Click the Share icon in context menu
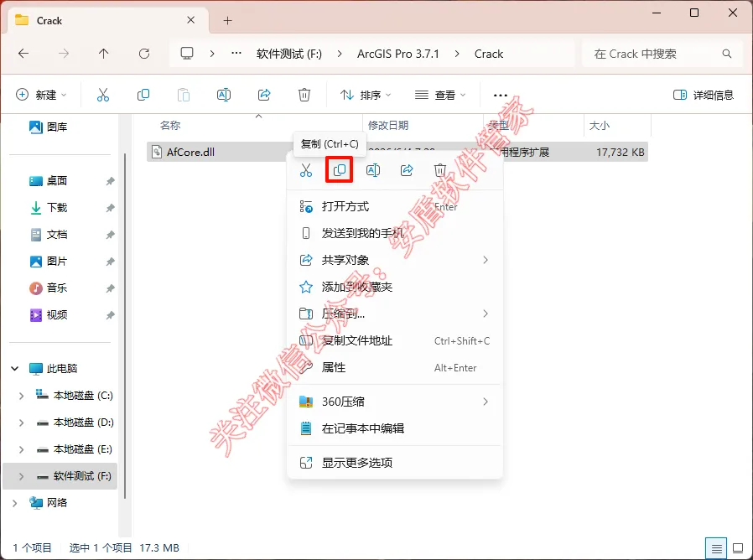Image resolution: width=753 pixels, height=560 pixels. point(407,169)
